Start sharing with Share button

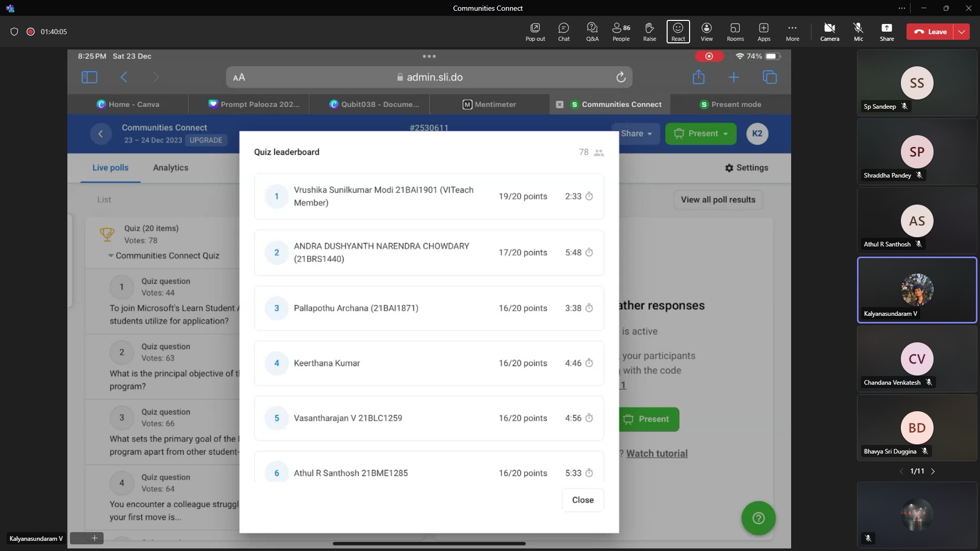click(x=887, y=32)
